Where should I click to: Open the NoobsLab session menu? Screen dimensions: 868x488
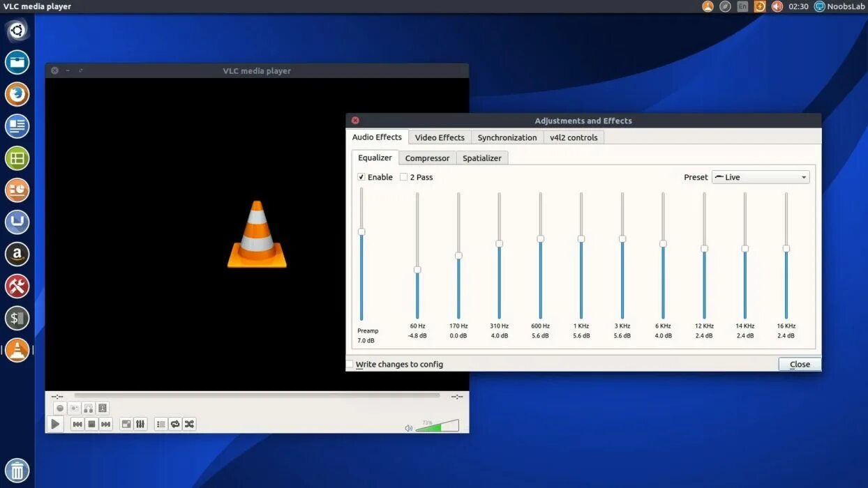[x=840, y=6]
